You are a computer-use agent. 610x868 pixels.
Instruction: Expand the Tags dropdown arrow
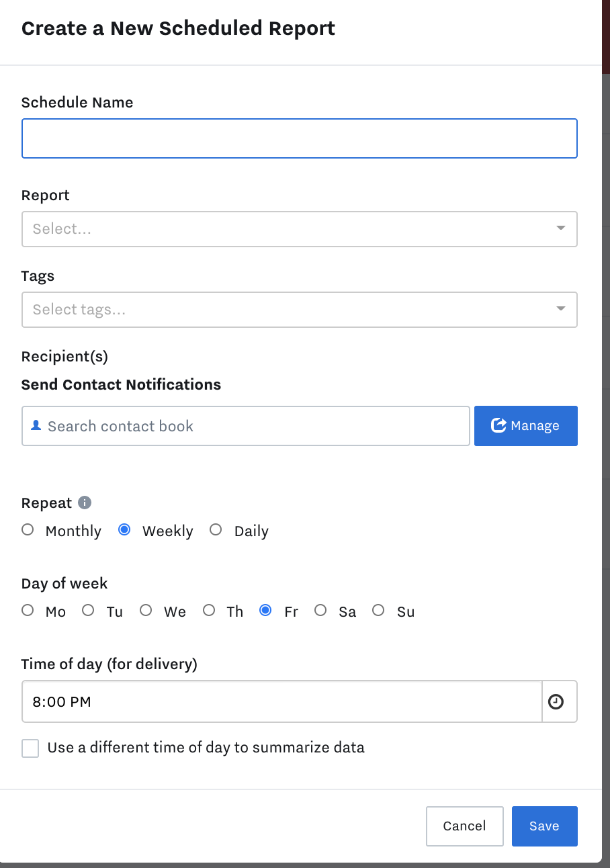(x=561, y=309)
